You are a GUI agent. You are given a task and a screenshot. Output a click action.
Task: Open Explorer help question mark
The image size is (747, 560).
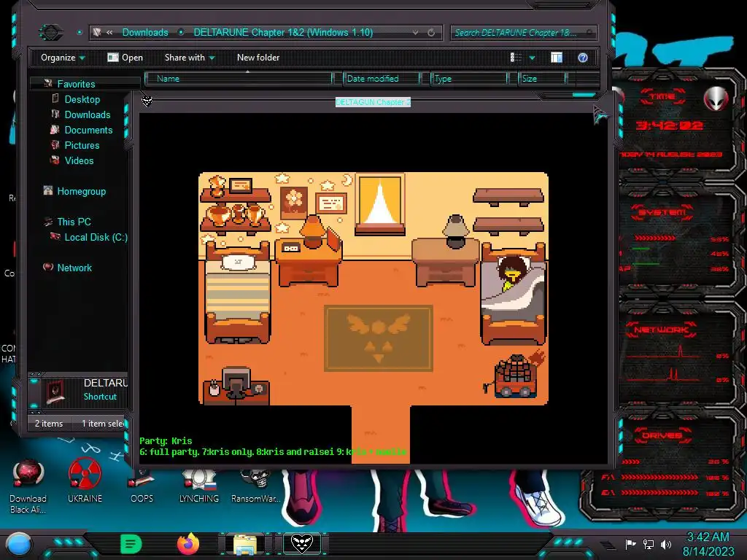583,58
